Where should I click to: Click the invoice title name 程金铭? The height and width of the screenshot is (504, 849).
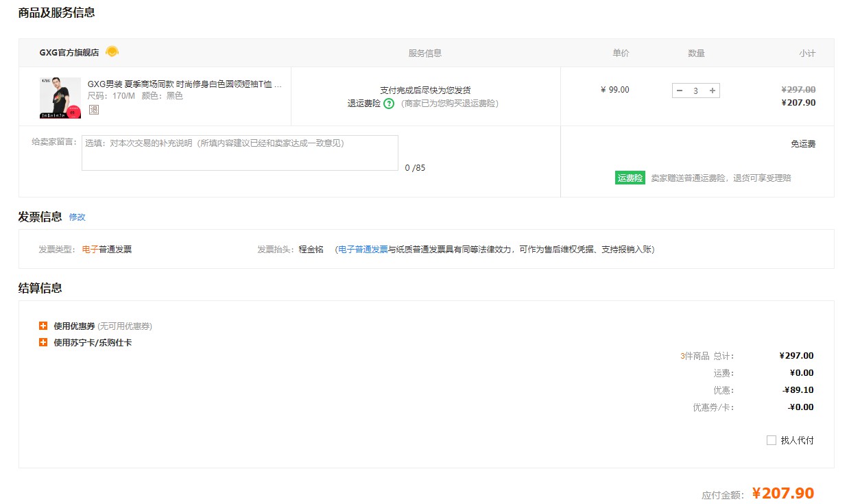click(x=311, y=250)
